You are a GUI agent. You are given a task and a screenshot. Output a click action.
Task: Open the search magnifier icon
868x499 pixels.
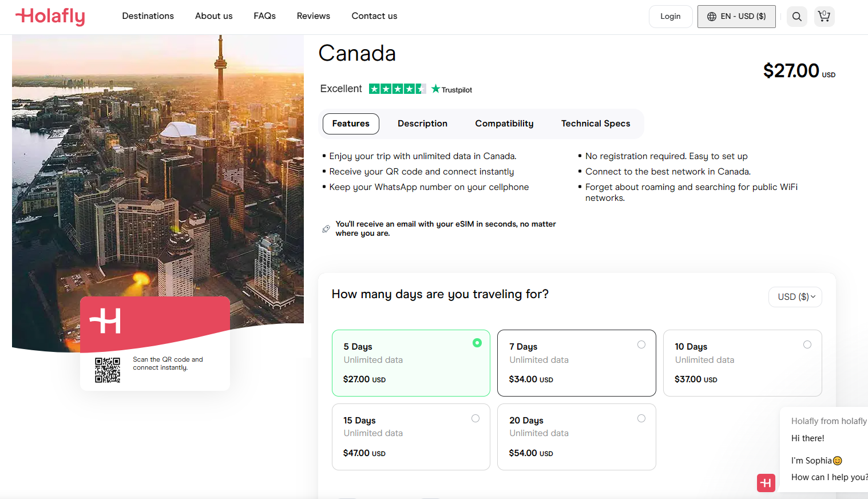[x=796, y=17]
